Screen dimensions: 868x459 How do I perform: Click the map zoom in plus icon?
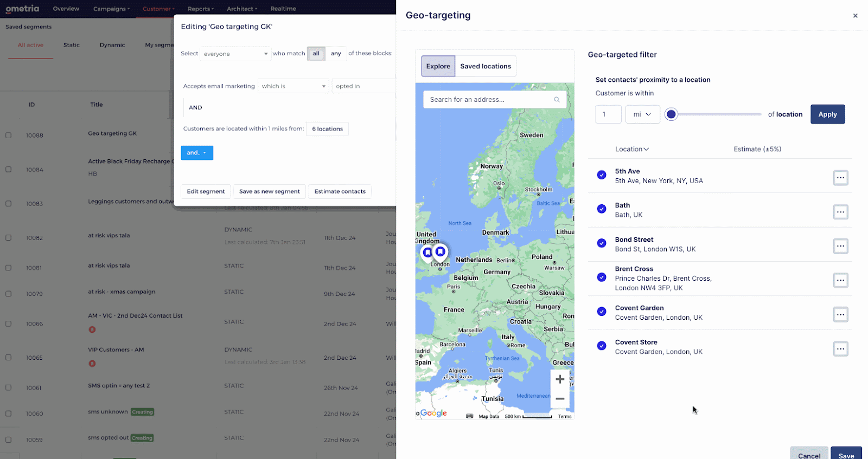(x=560, y=379)
